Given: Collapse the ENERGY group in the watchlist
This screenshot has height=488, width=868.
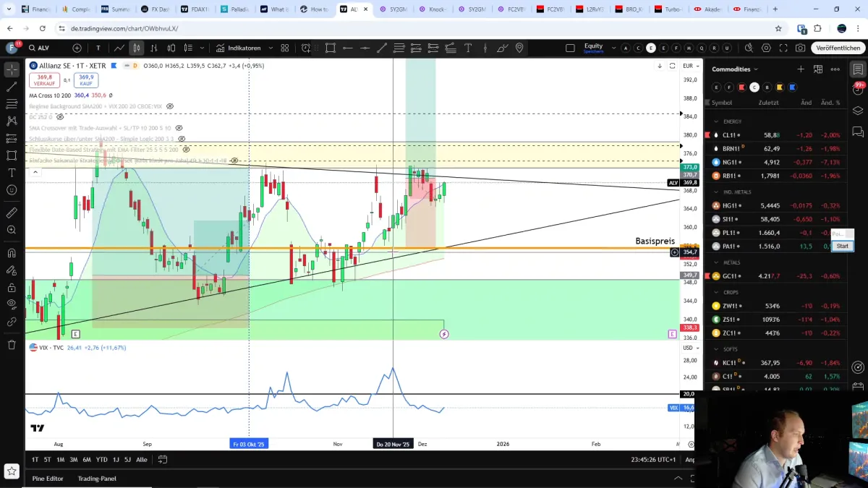Looking at the screenshot, I should (716, 121).
